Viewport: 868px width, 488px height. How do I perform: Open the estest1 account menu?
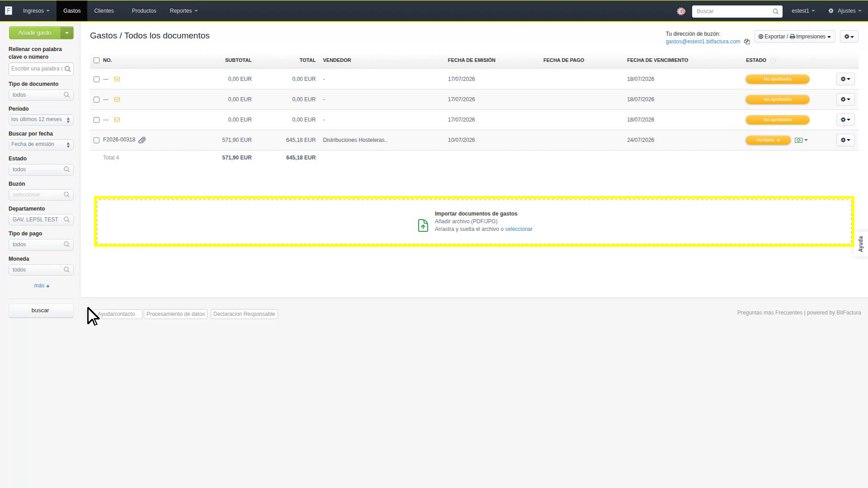[803, 11]
